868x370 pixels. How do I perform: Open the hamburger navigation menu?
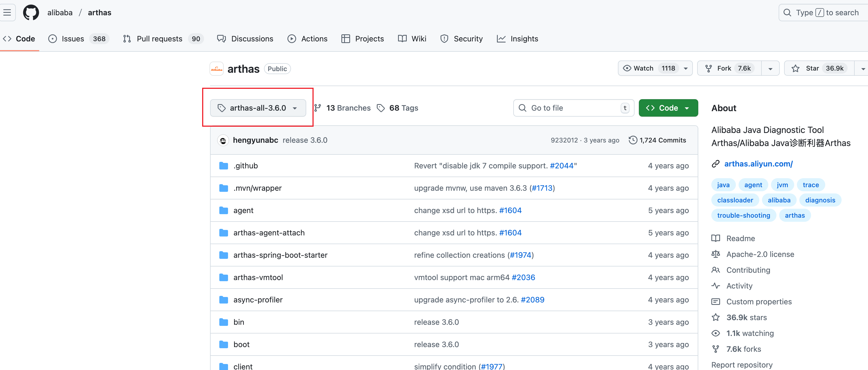pyautogui.click(x=7, y=13)
